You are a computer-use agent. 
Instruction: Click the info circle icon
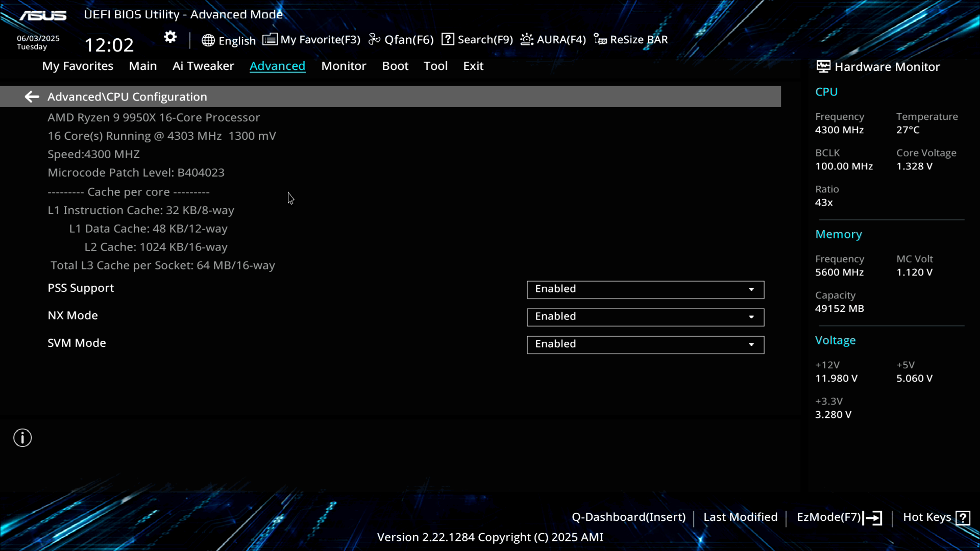tap(22, 438)
